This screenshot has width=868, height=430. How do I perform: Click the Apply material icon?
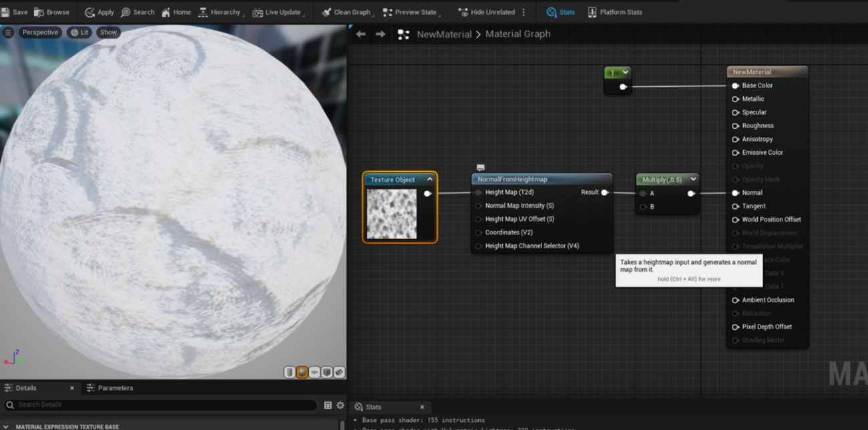pos(89,12)
